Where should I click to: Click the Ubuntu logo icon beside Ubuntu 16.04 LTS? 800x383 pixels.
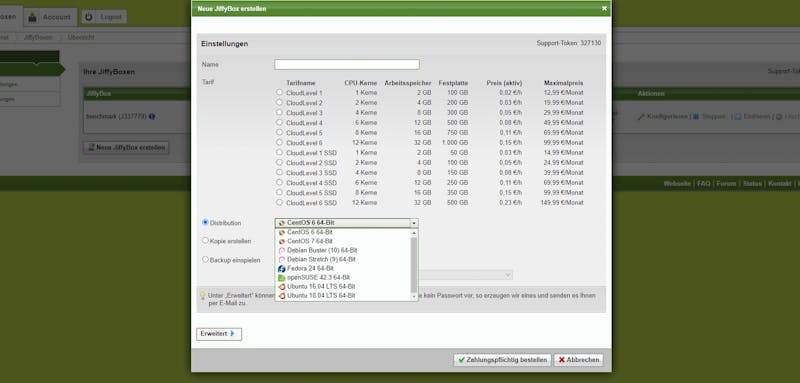tap(282, 287)
